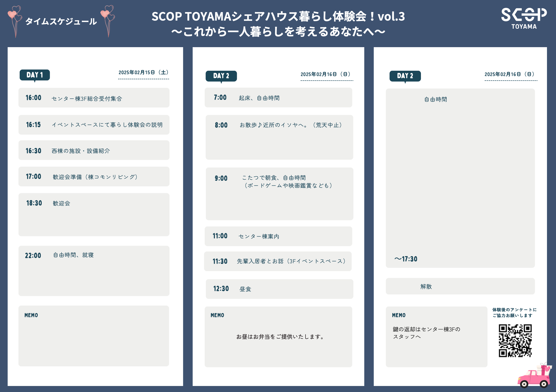Click the right panel DAY 2 badge
556x392 pixels.
coord(405,76)
